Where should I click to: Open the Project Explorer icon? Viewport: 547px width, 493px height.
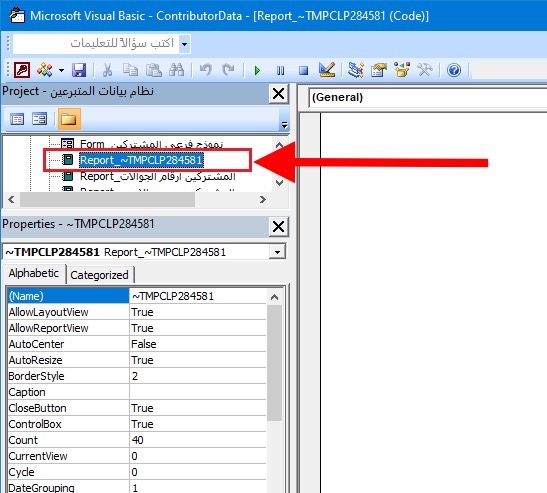pyautogui.click(x=356, y=70)
